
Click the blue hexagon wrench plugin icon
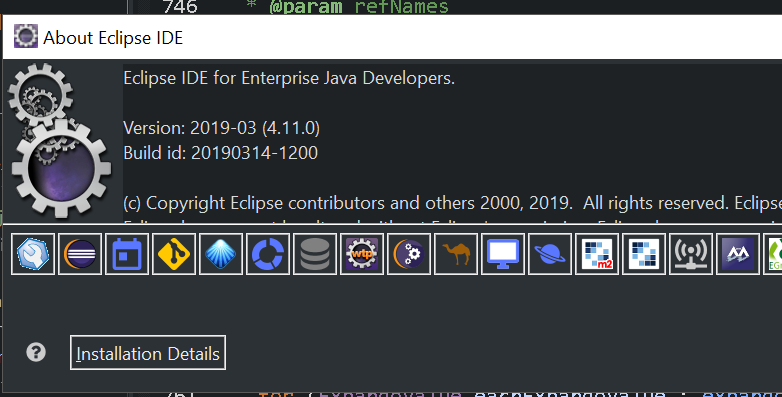click(33, 254)
